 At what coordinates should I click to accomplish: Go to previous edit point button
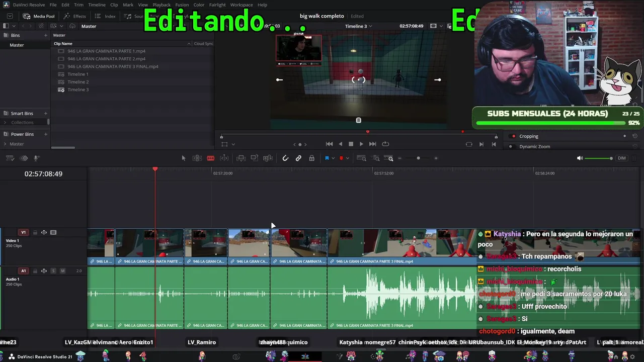tap(494, 144)
